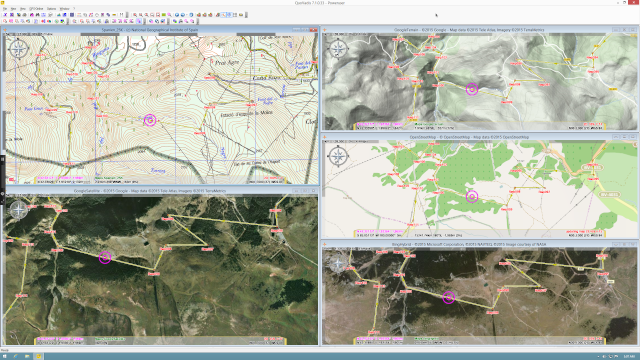Click the first blue globe icon in the toolbar
The width and height of the screenshot is (640, 360).
click(x=177, y=15)
